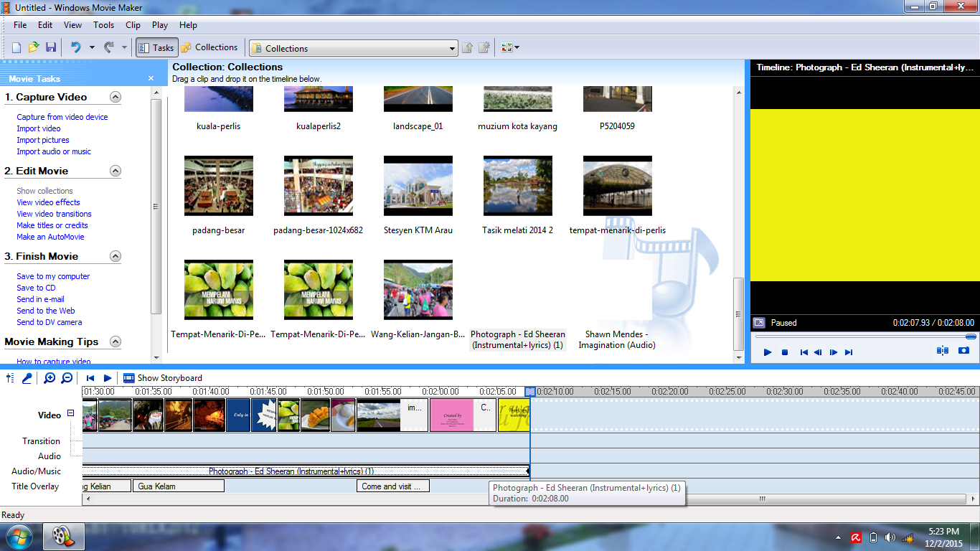Click the timeline playhead marker

tap(530, 392)
